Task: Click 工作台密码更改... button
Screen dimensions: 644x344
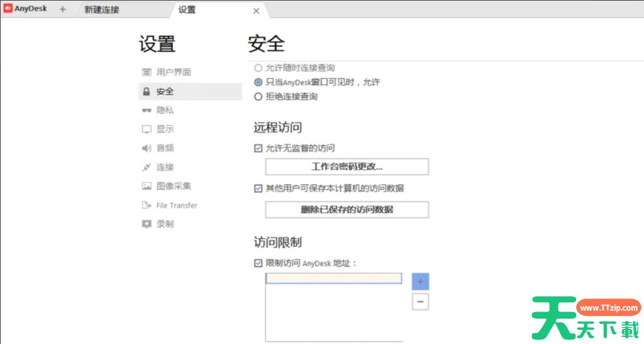Action: [347, 167]
